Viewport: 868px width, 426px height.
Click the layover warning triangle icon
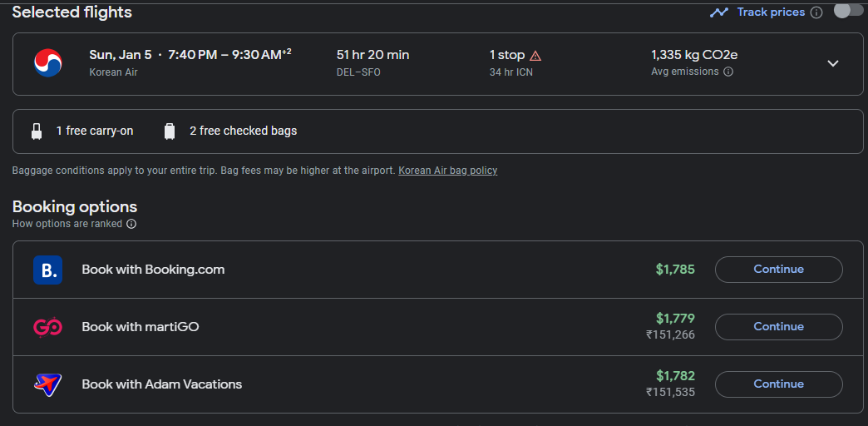click(535, 56)
